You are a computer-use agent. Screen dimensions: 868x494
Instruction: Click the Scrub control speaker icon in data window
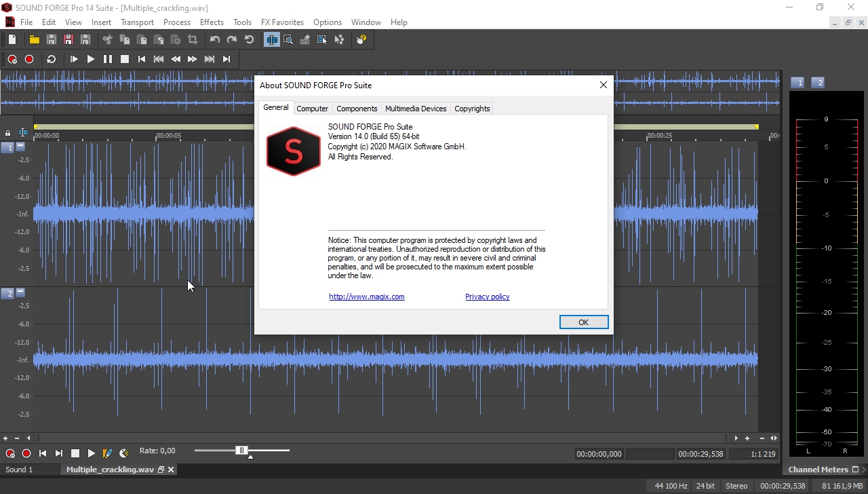click(x=123, y=453)
